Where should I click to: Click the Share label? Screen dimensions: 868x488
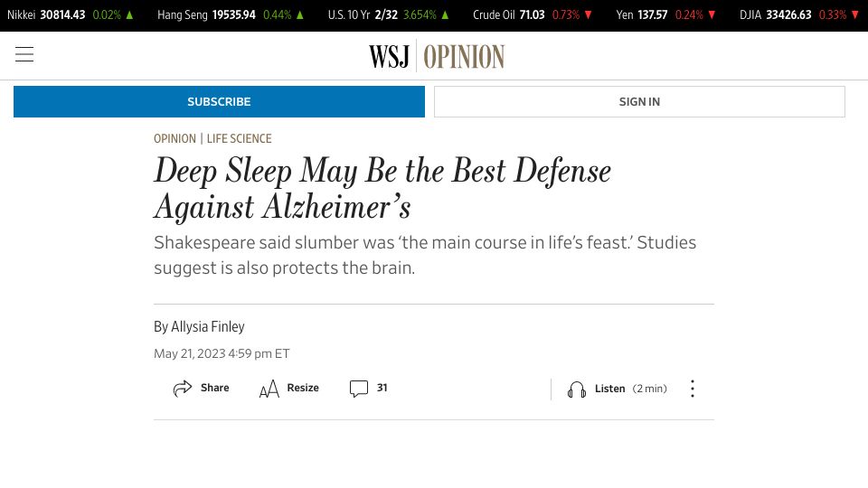click(215, 388)
